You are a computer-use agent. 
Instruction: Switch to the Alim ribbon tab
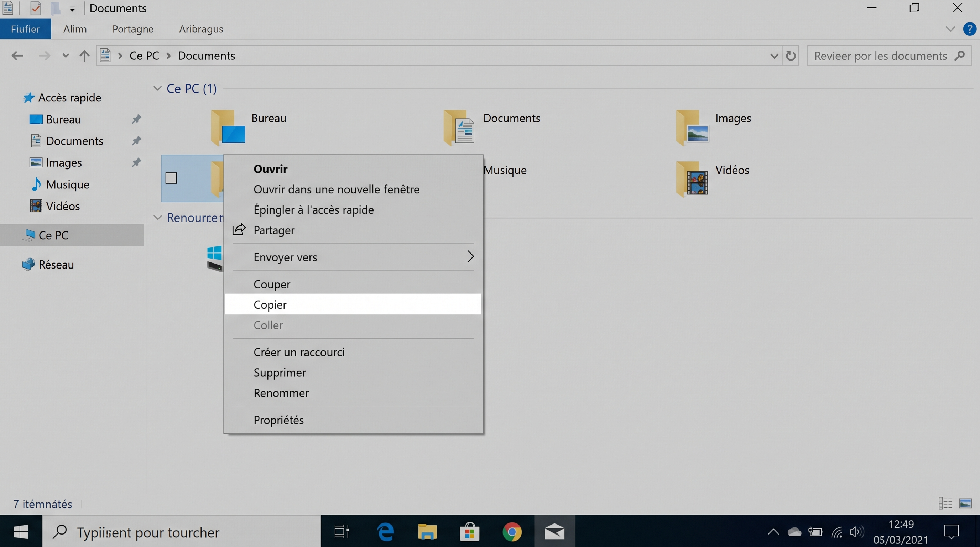coord(75,29)
